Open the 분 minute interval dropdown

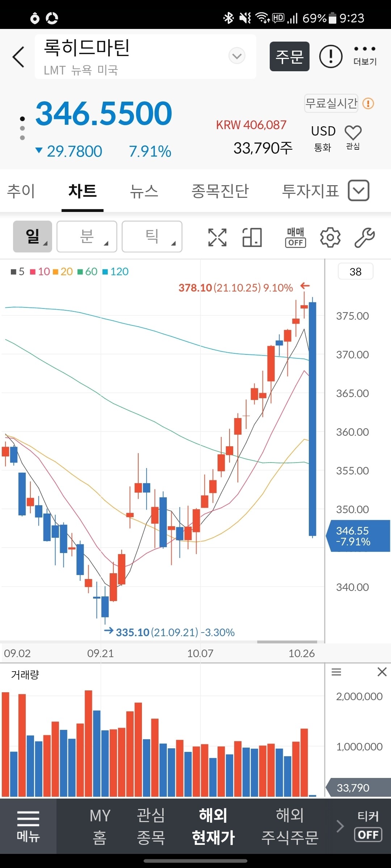[x=87, y=237]
